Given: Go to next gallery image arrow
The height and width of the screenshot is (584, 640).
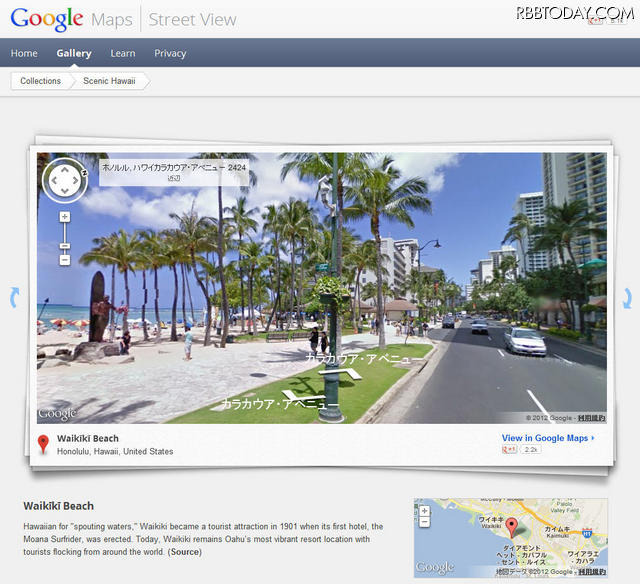Looking at the screenshot, I should (627, 298).
